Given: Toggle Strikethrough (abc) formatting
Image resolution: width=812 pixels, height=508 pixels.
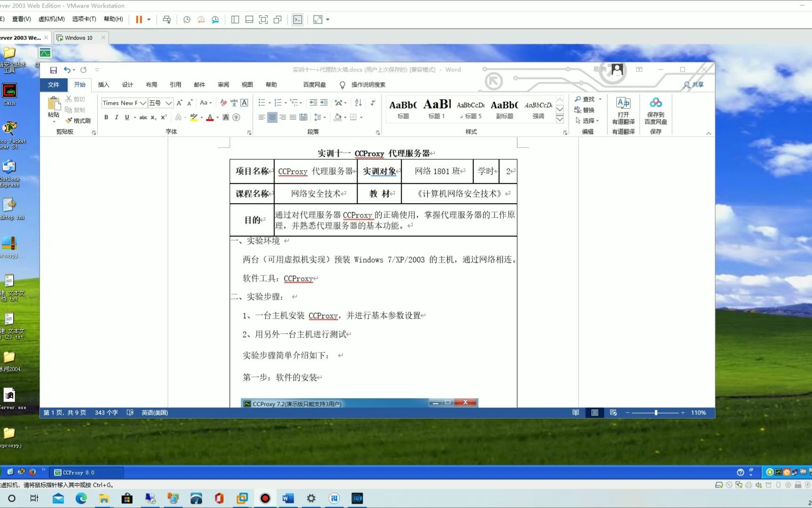Looking at the screenshot, I should pyautogui.click(x=143, y=118).
